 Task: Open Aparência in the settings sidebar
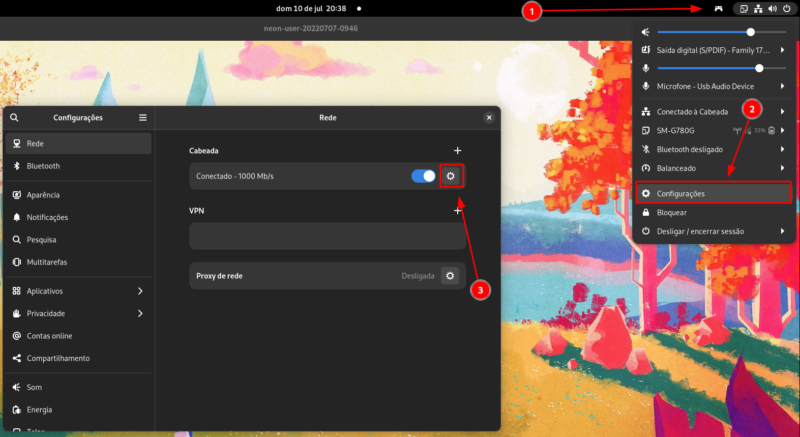(x=43, y=195)
